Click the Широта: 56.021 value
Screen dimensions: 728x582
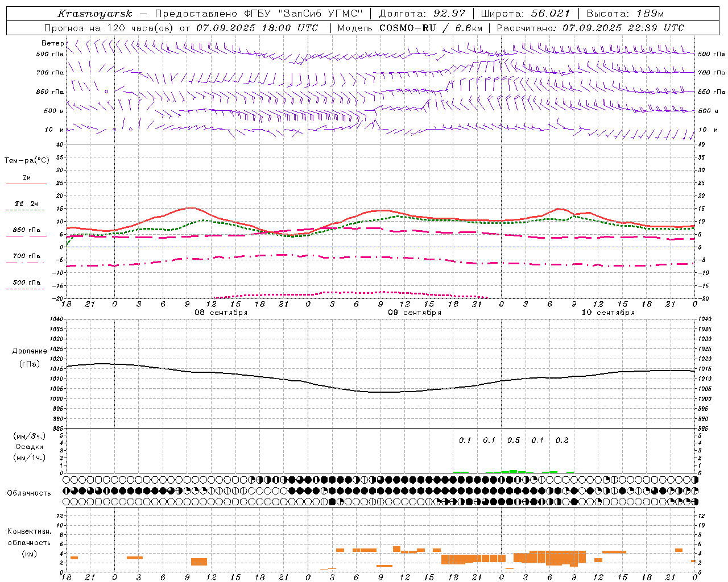[526, 14]
